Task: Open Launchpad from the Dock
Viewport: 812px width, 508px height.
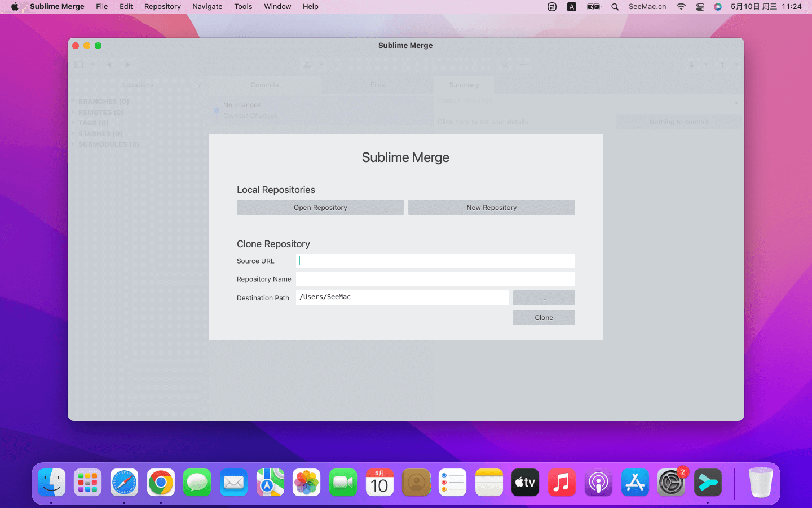Action: [x=88, y=483]
